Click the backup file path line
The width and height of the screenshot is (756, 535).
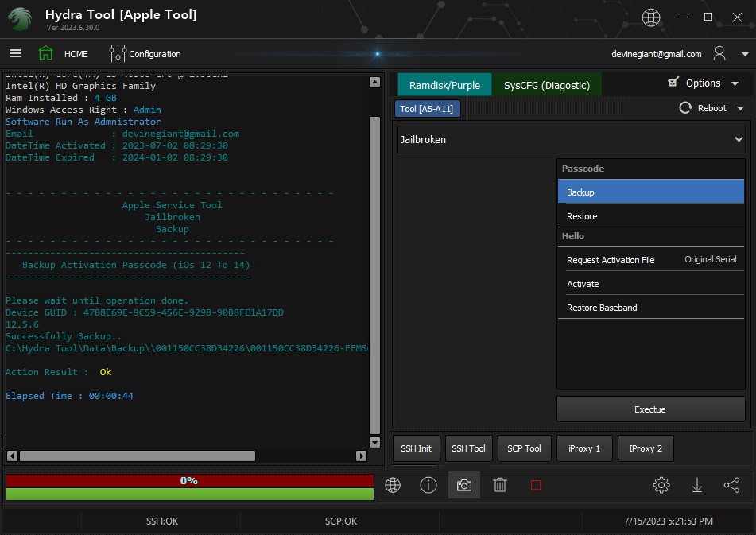187,348
